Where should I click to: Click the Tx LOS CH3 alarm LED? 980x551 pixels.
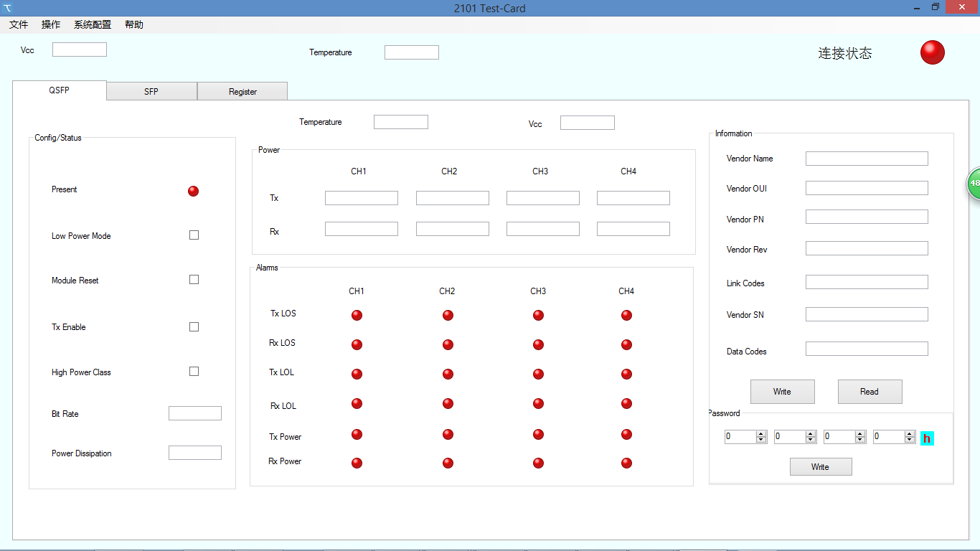point(538,315)
